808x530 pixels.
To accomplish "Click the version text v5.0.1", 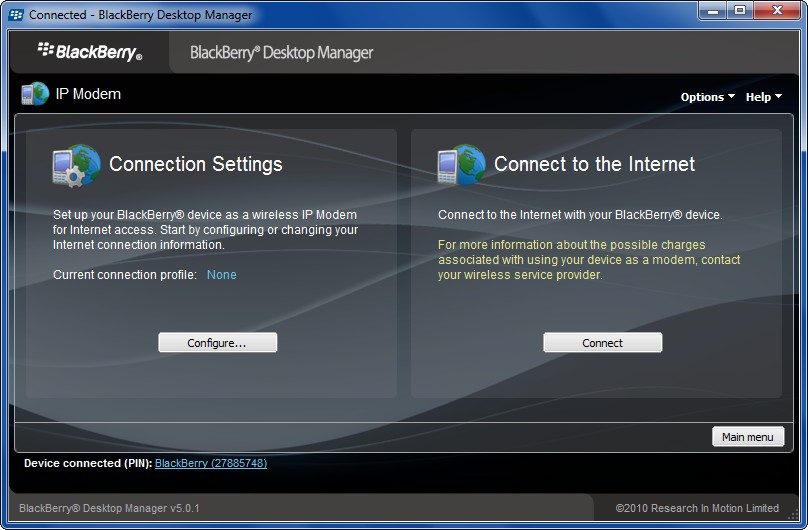I will 184,508.
